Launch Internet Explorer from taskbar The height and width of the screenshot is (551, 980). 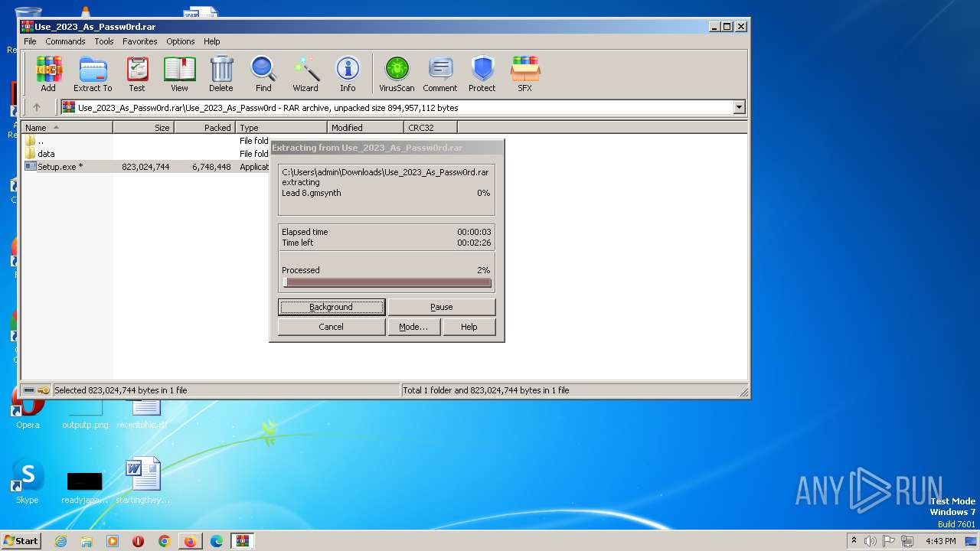click(x=61, y=541)
